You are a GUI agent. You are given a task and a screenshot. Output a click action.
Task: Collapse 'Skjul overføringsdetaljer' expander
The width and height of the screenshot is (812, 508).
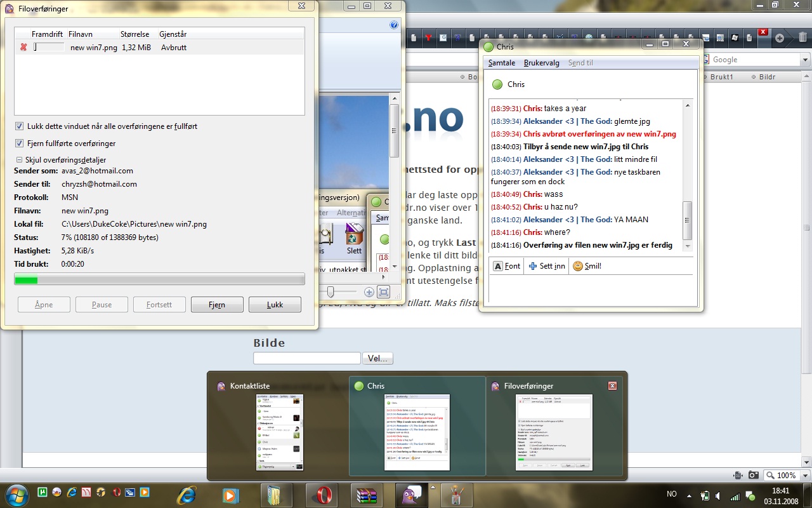(19, 160)
